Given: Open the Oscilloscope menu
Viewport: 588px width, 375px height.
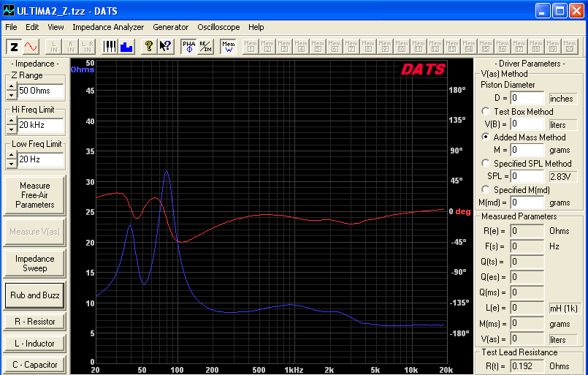Looking at the screenshot, I should pyautogui.click(x=218, y=27).
